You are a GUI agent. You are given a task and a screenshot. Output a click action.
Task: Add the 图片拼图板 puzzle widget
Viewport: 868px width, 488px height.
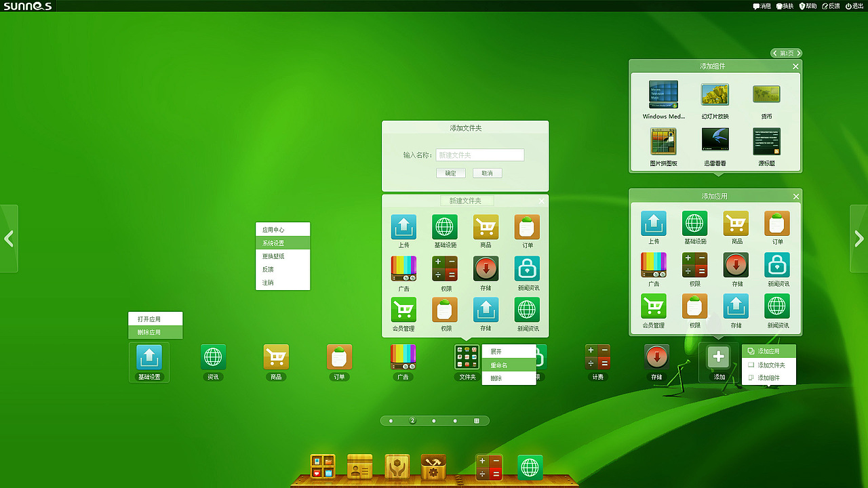tap(664, 142)
